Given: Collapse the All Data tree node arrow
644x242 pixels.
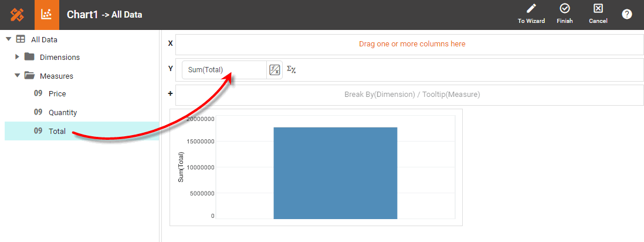Looking at the screenshot, I should pyautogui.click(x=8, y=39).
